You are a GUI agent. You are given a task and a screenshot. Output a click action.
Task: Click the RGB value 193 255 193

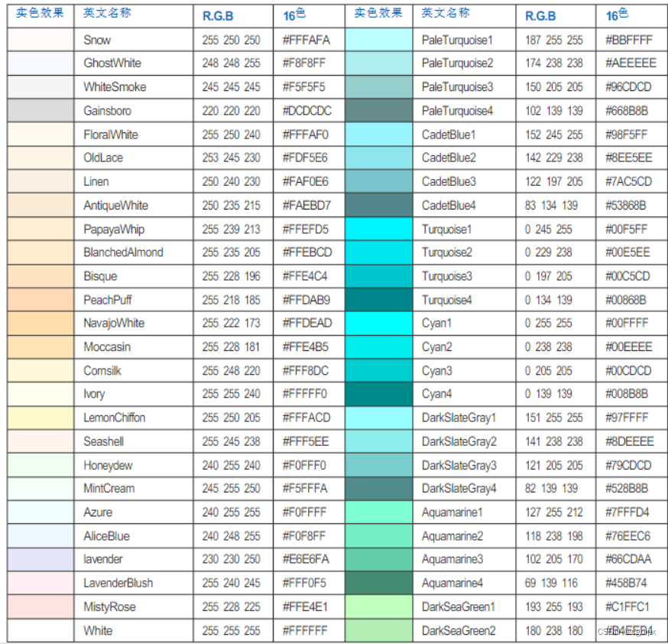point(554,607)
